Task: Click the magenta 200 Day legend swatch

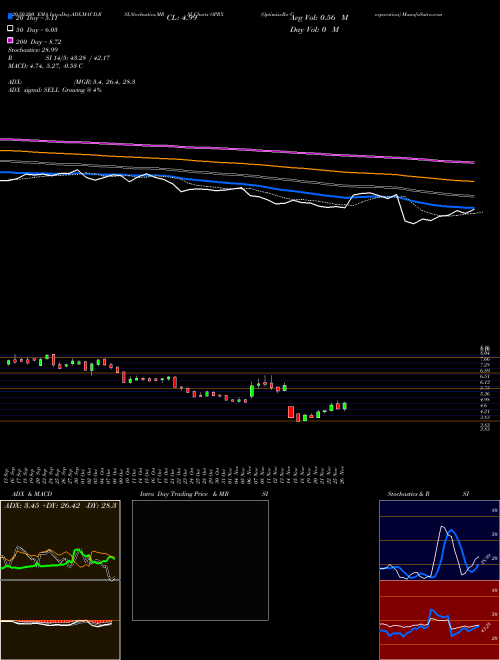Action: point(11,41)
